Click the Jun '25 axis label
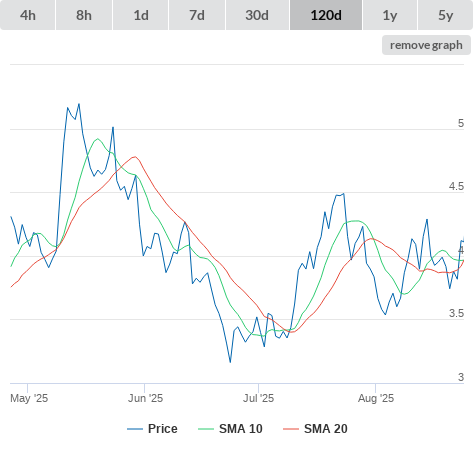 click(x=145, y=398)
